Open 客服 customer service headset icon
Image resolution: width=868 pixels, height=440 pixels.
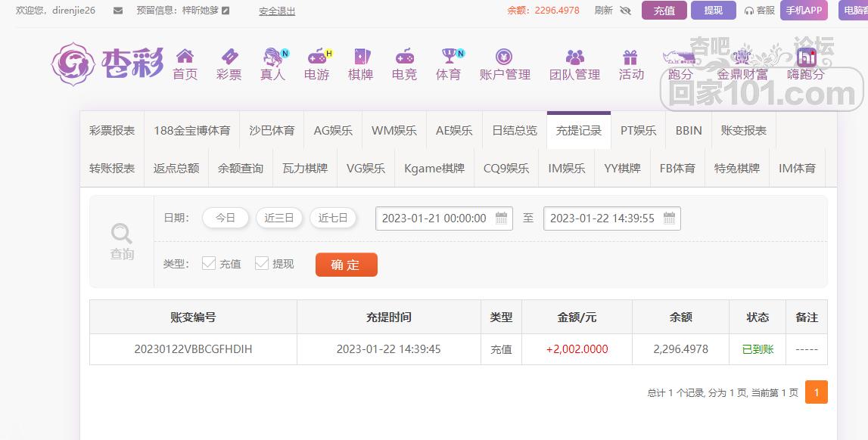750,11
